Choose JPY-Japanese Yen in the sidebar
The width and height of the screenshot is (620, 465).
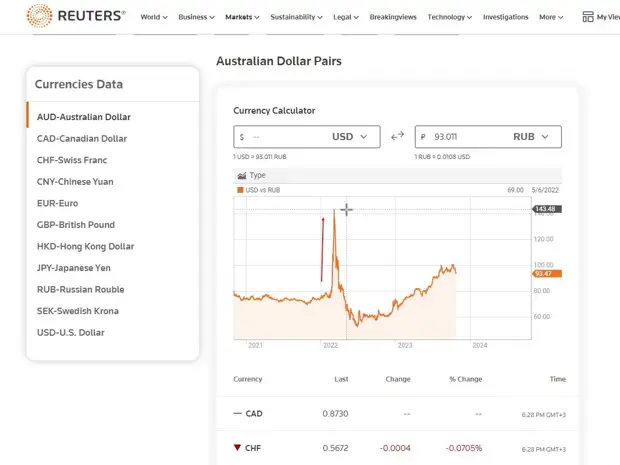click(x=75, y=268)
